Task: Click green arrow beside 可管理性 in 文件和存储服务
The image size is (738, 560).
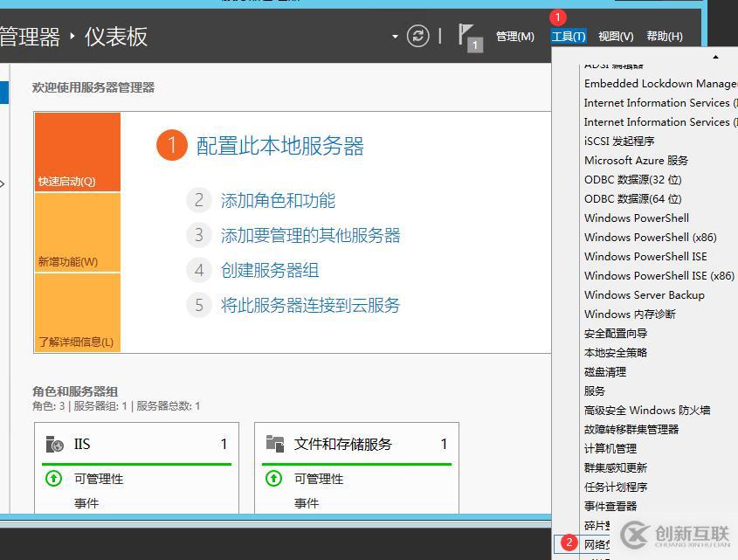Action: pos(273,478)
